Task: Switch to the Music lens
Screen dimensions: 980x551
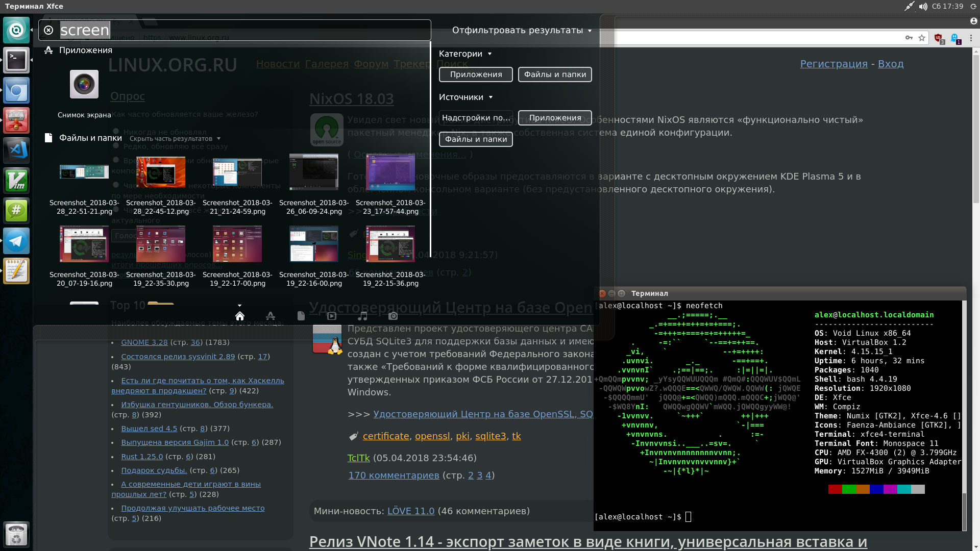Action: click(362, 316)
